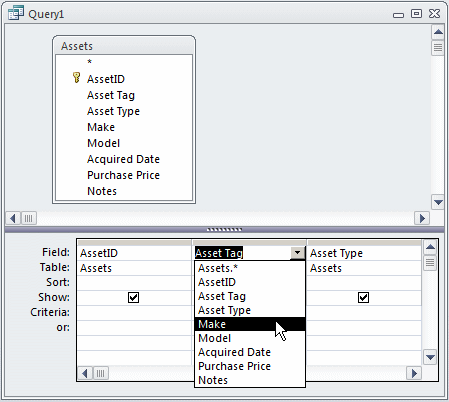Click left arrow of upper pane horizontal scrollbar
The height and width of the screenshot is (402, 449).
(13, 218)
